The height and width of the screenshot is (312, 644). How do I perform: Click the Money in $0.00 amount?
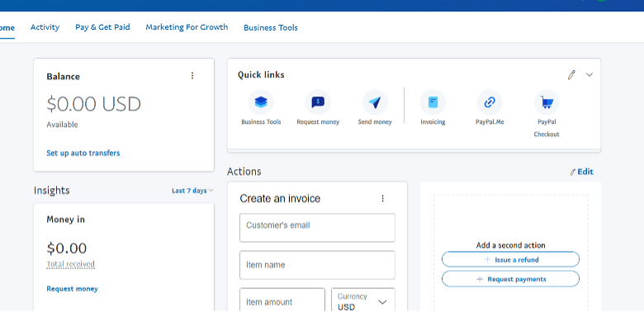(67, 248)
